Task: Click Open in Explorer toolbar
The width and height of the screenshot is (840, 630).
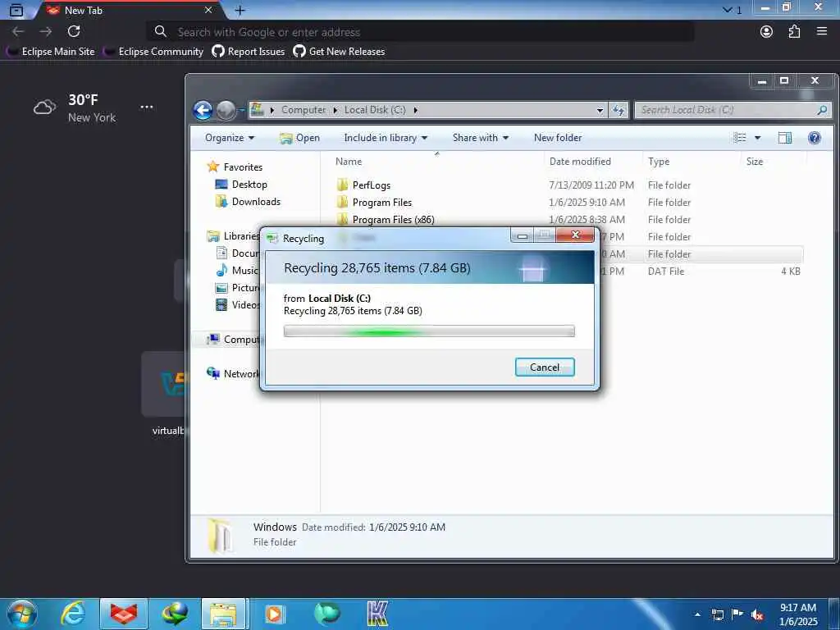Action: coord(299,138)
